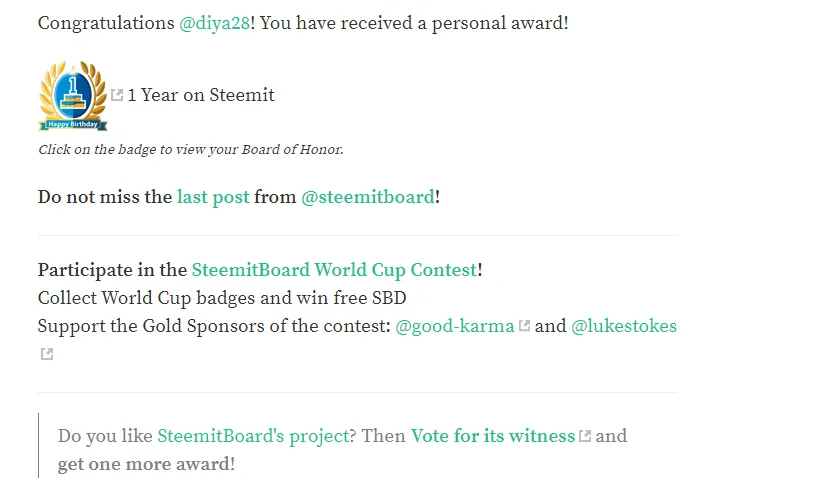
Task: Click the "get one more award!" quote text
Action: [146, 464]
